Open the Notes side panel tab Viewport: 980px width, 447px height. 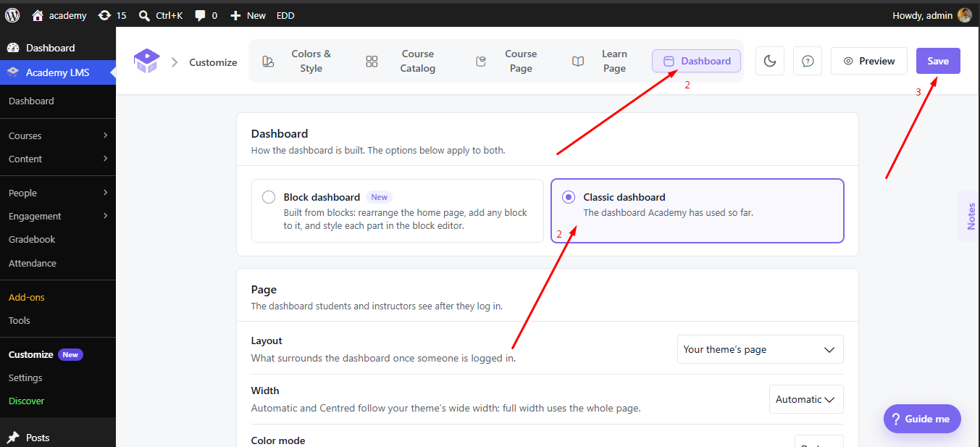(970, 216)
